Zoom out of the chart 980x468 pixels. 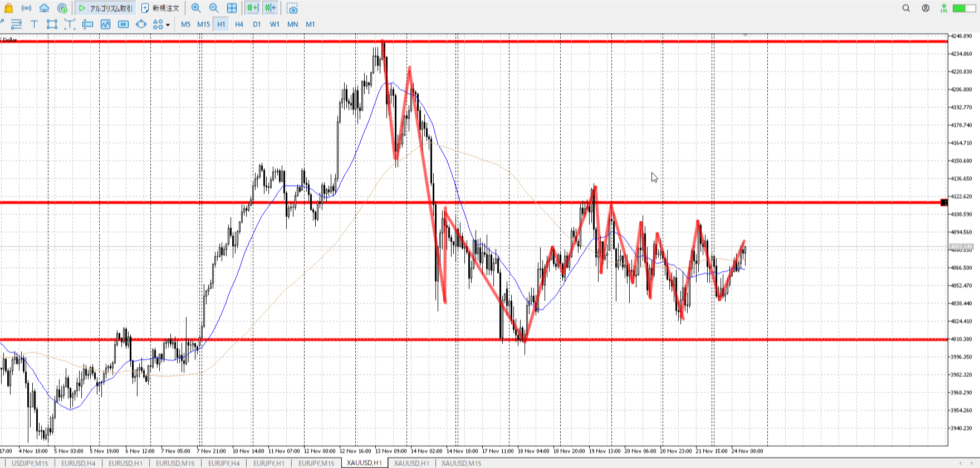click(x=214, y=8)
